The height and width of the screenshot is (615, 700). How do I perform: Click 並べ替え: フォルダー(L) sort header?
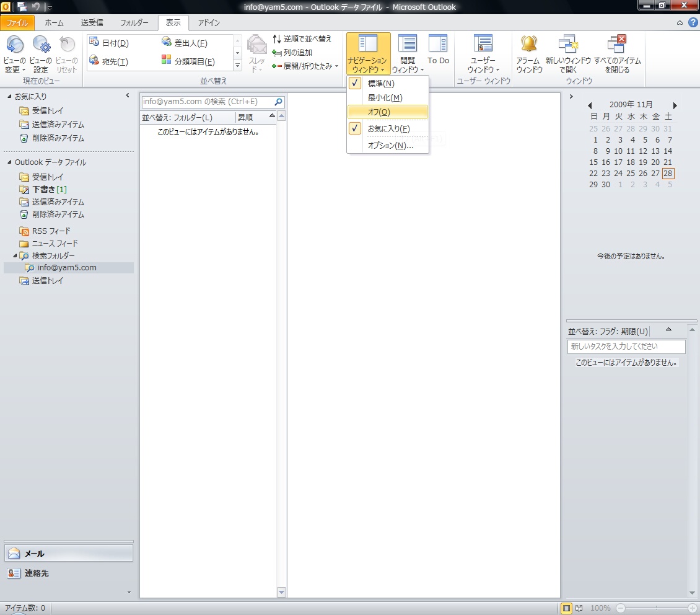click(188, 117)
